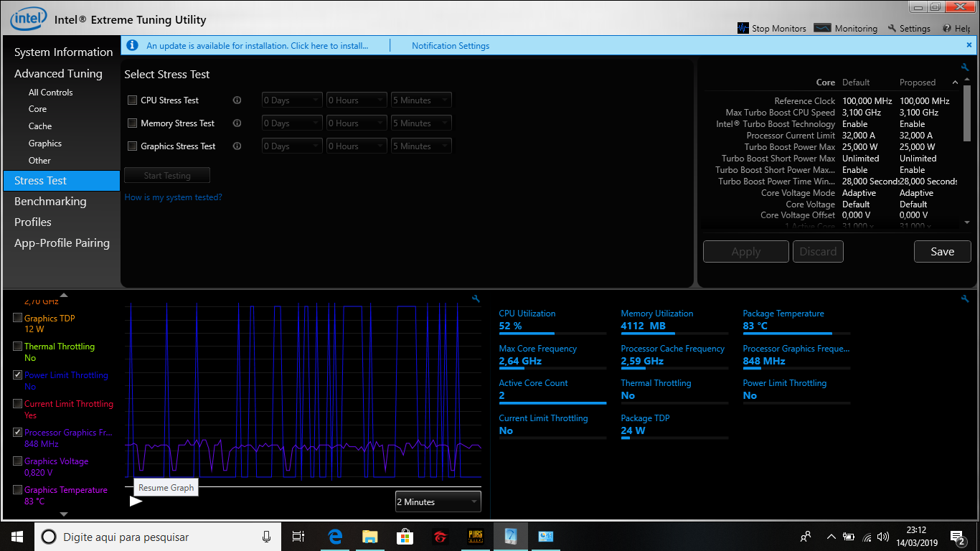Click the Stop Monitors waveform icon

click(x=743, y=29)
